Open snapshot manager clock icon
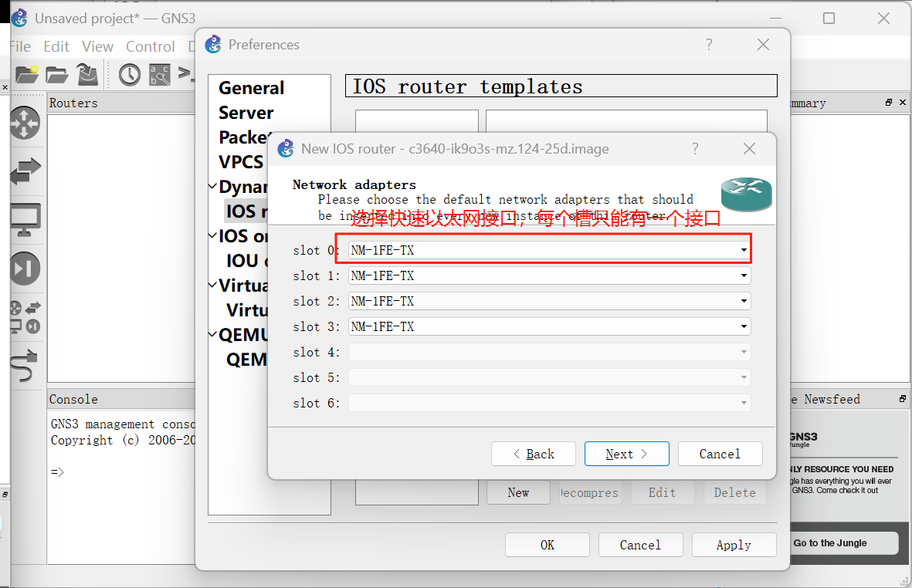The width and height of the screenshot is (912, 588). (130, 74)
